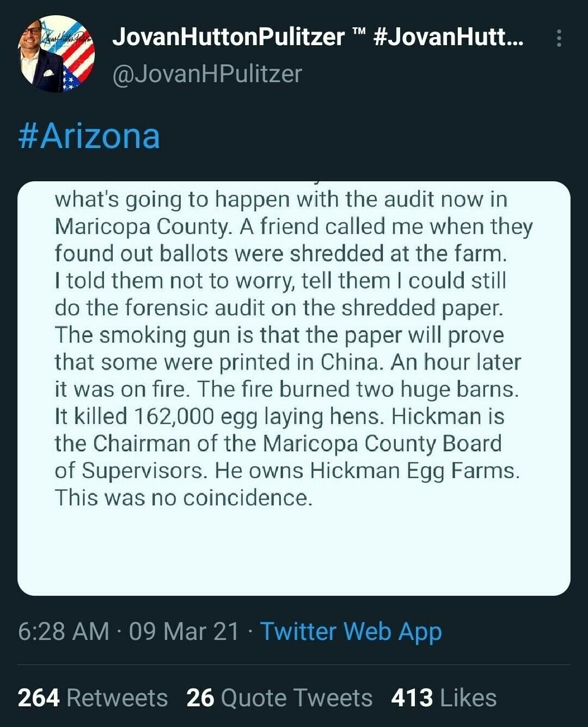Click 'Hickman Egg Farms' text in the image
Image resolution: width=588 pixels, height=727 pixels.
tap(414, 470)
